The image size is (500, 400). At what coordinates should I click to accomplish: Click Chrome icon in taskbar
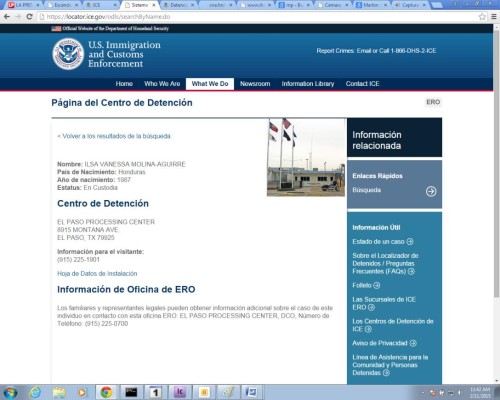pyautogui.click(x=106, y=392)
